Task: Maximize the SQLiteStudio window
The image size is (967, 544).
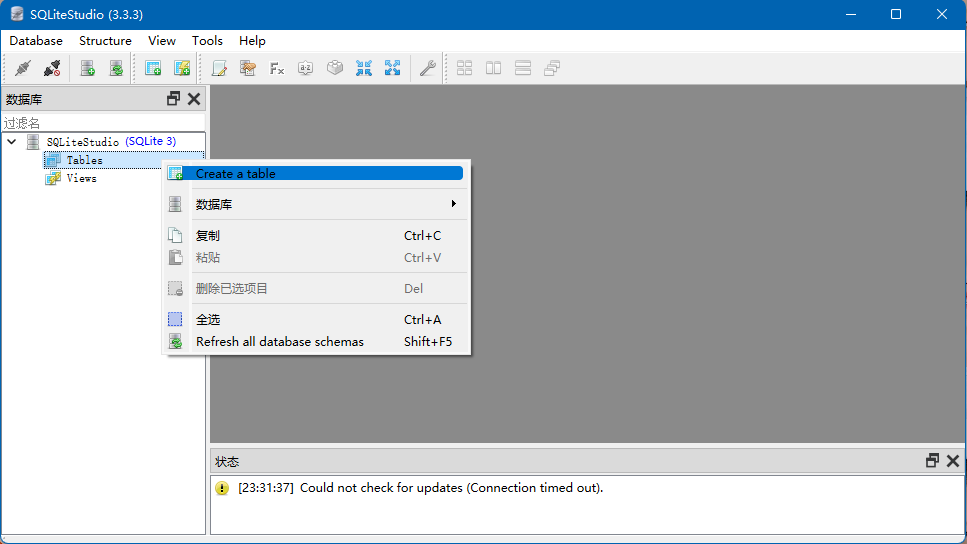Action: click(x=896, y=14)
